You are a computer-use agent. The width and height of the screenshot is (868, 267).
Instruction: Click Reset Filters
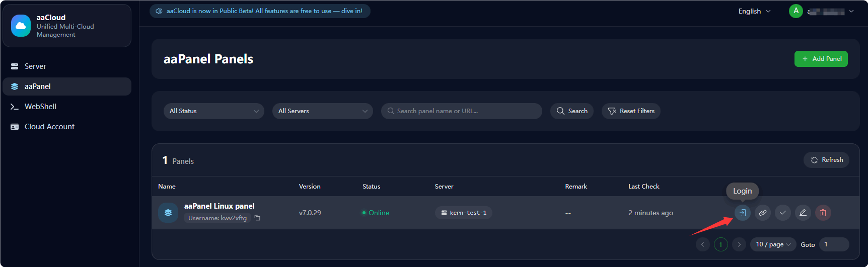tap(631, 111)
